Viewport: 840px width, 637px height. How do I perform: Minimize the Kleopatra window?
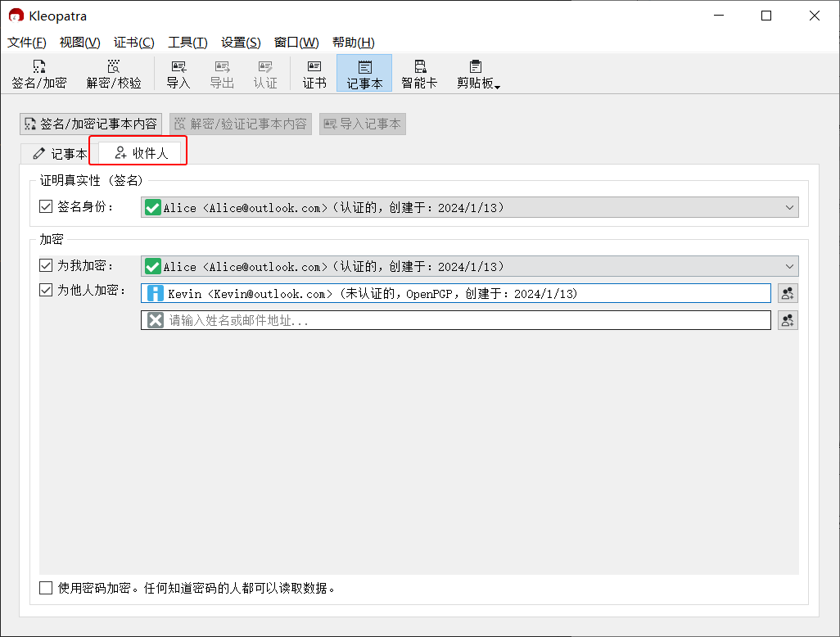[719, 16]
